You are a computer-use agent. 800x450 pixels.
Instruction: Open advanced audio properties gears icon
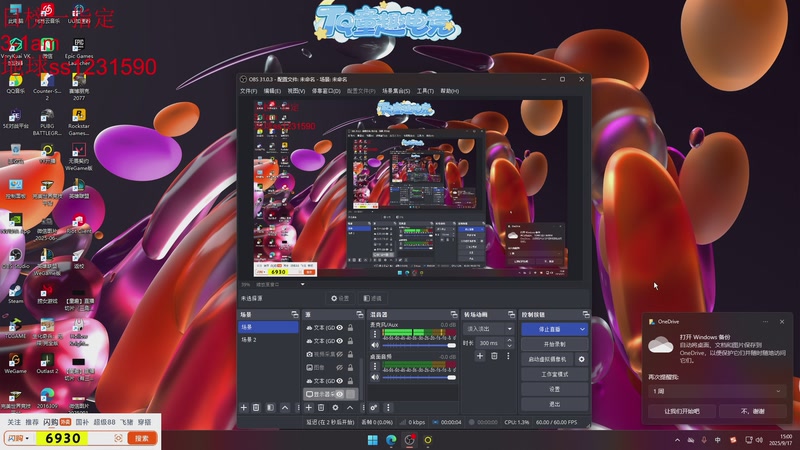(x=374, y=408)
